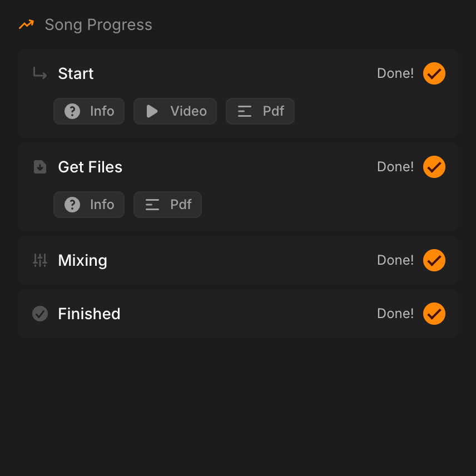Open the Info button under Get Files
Screen dimensions: 476x476
[89, 205]
